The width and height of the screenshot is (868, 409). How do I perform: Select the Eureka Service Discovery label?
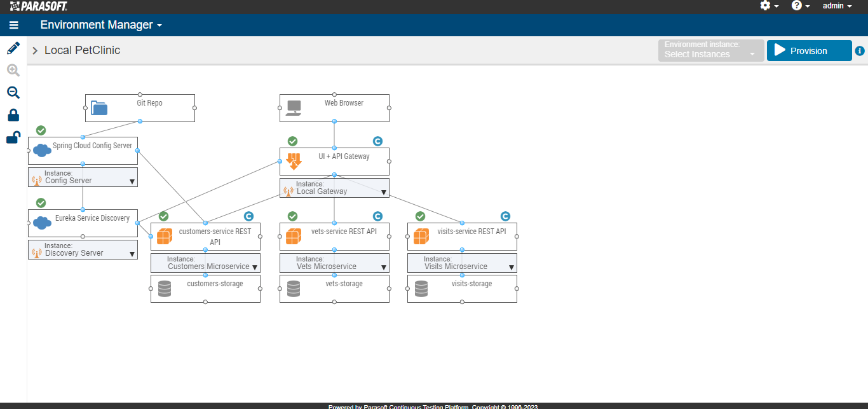coord(93,218)
